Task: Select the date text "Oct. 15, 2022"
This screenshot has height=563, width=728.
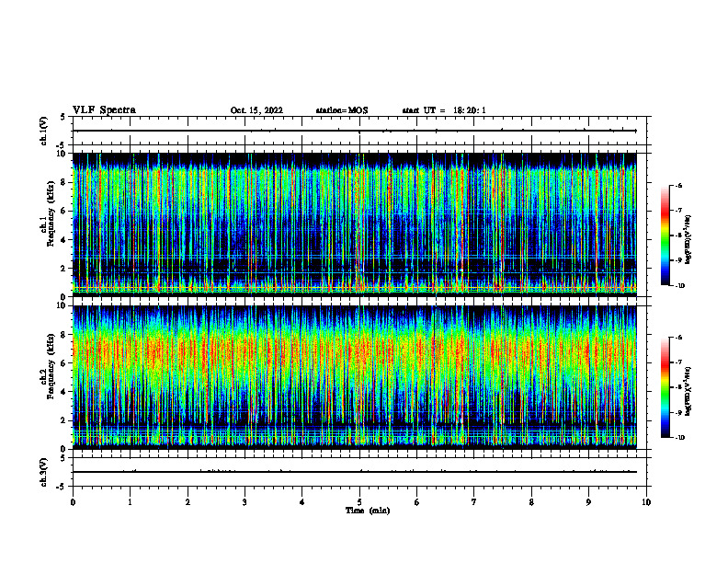Action: [256, 110]
